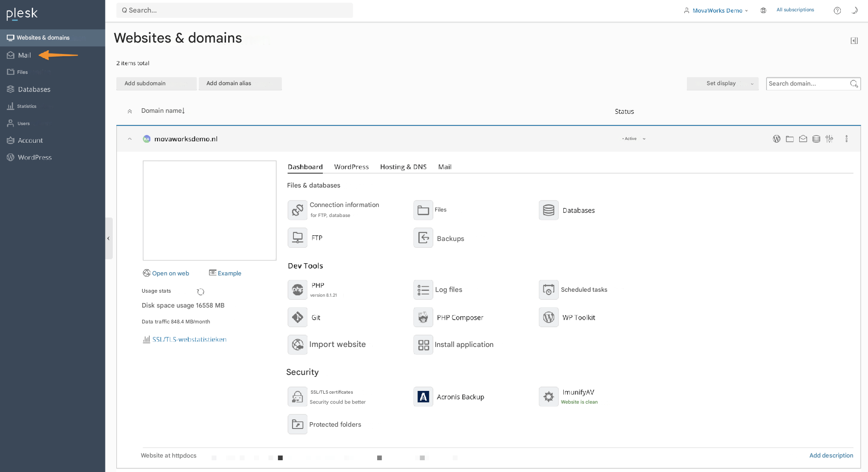Click the Example preview link
868x472 pixels.
click(x=225, y=273)
